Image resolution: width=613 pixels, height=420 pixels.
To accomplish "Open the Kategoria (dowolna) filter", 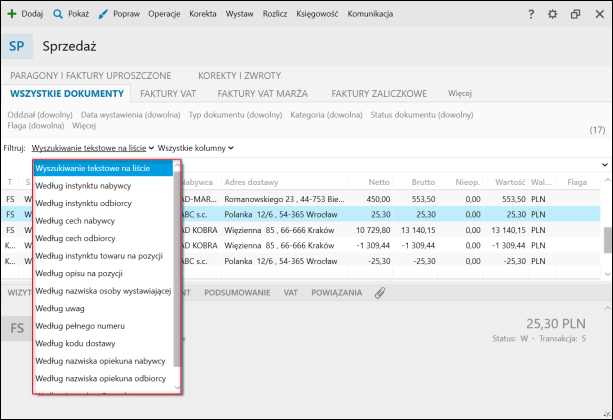I will (326, 115).
